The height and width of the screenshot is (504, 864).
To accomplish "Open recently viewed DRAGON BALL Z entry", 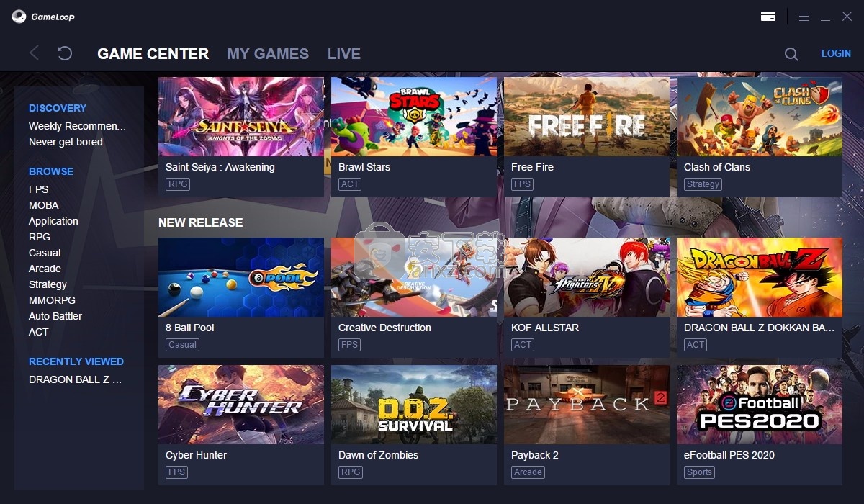I will pyautogui.click(x=76, y=379).
